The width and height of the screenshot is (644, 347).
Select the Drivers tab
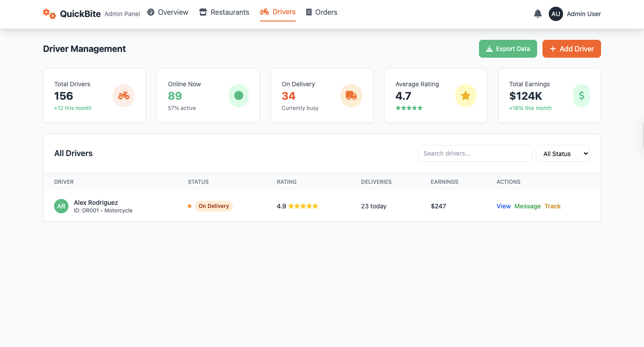pos(278,12)
